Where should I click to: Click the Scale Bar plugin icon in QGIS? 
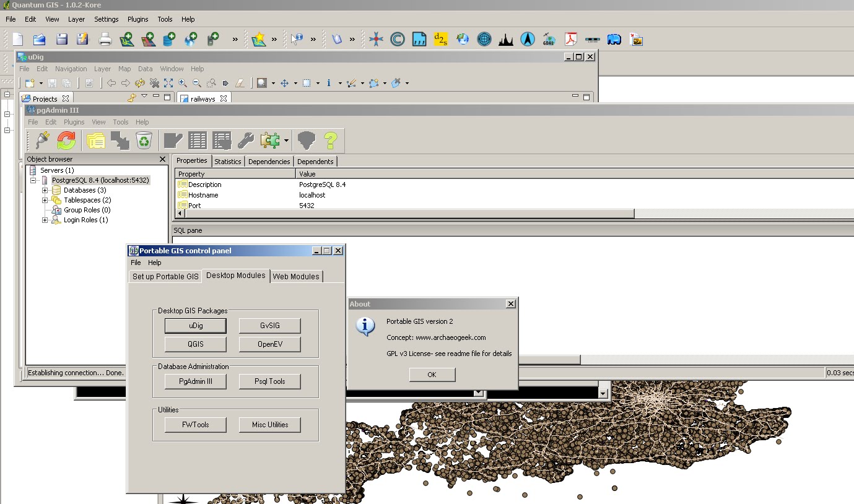coord(592,40)
